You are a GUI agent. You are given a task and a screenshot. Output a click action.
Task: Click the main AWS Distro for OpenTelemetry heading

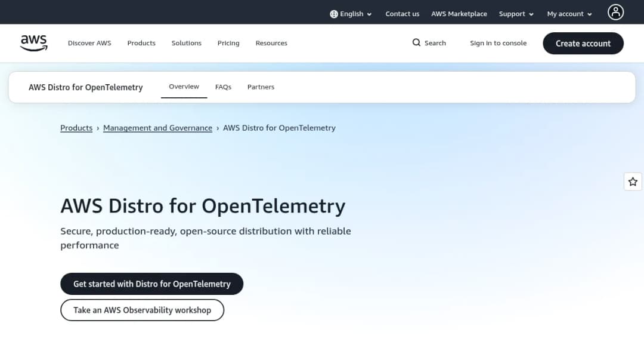[203, 206]
